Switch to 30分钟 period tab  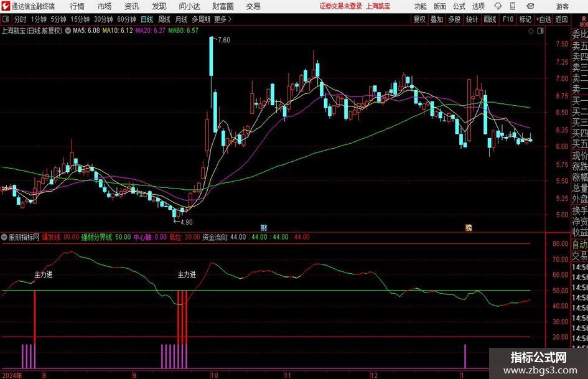coord(103,19)
